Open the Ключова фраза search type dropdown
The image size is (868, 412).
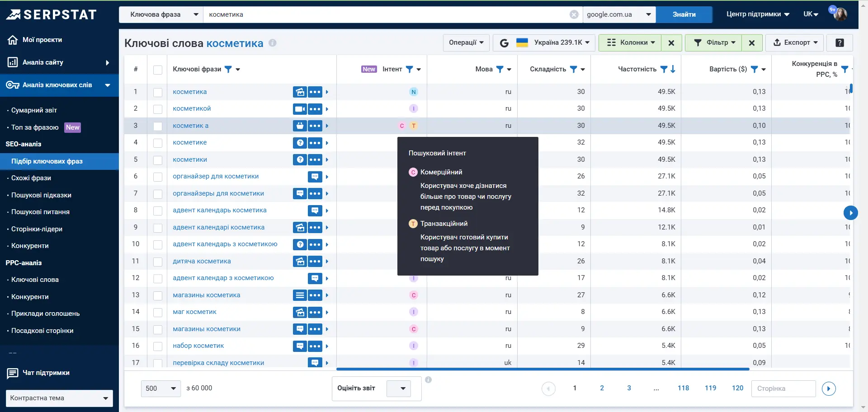161,14
